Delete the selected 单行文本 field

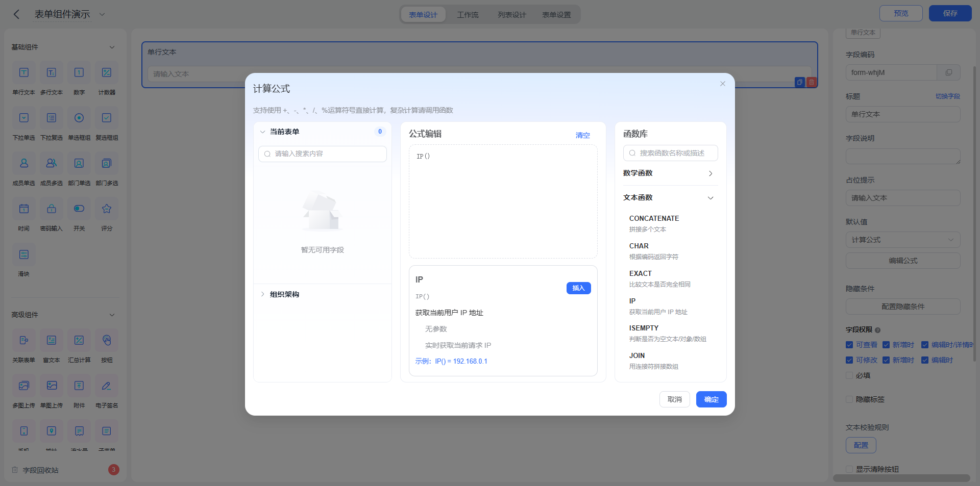(x=812, y=82)
